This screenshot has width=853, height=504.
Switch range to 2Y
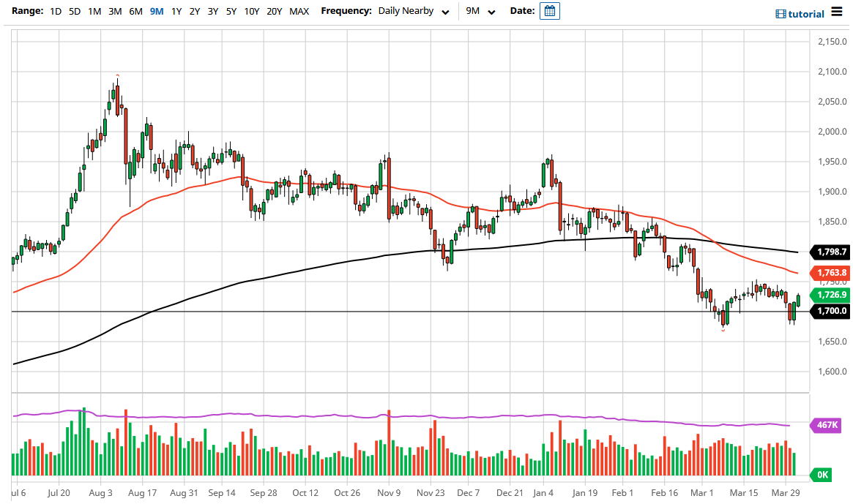click(x=195, y=11)
